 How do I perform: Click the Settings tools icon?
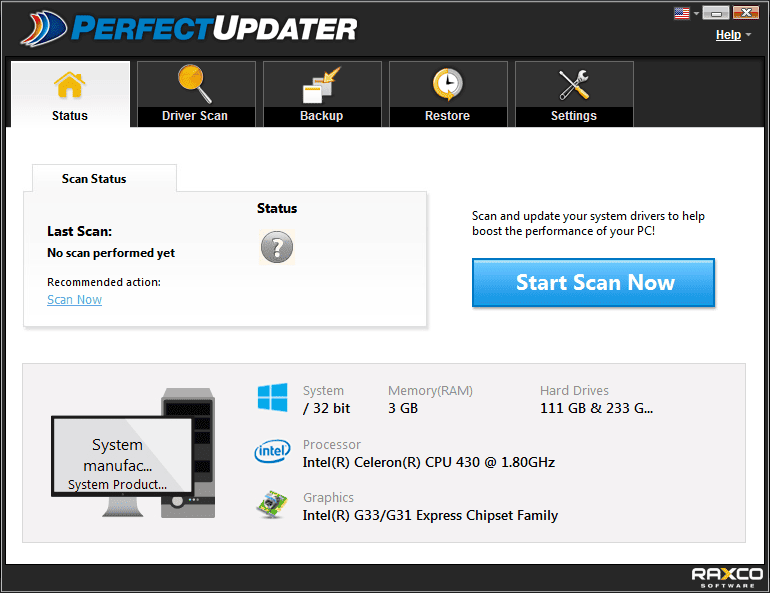point(574,84)
